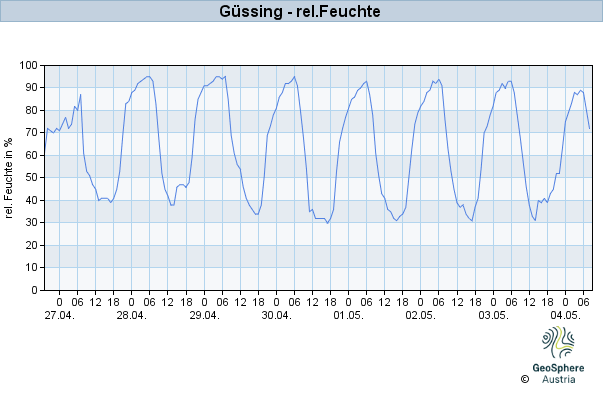Click the 100 value on the y-axis
The height and width of the screenshot is (400, 603).
pos(28,65)
